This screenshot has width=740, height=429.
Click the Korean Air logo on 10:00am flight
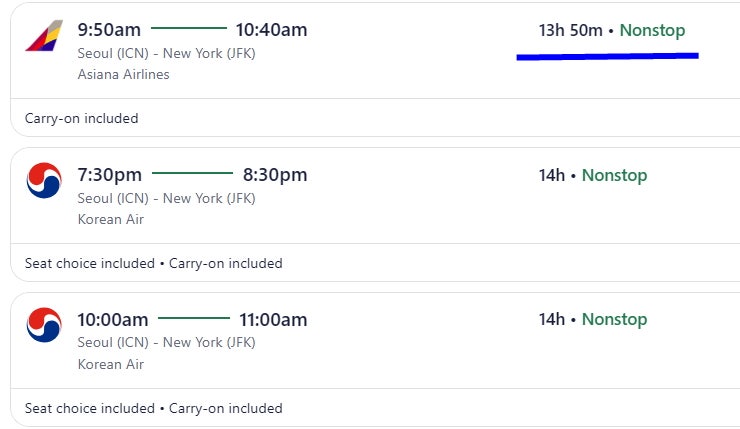point(44,325)
